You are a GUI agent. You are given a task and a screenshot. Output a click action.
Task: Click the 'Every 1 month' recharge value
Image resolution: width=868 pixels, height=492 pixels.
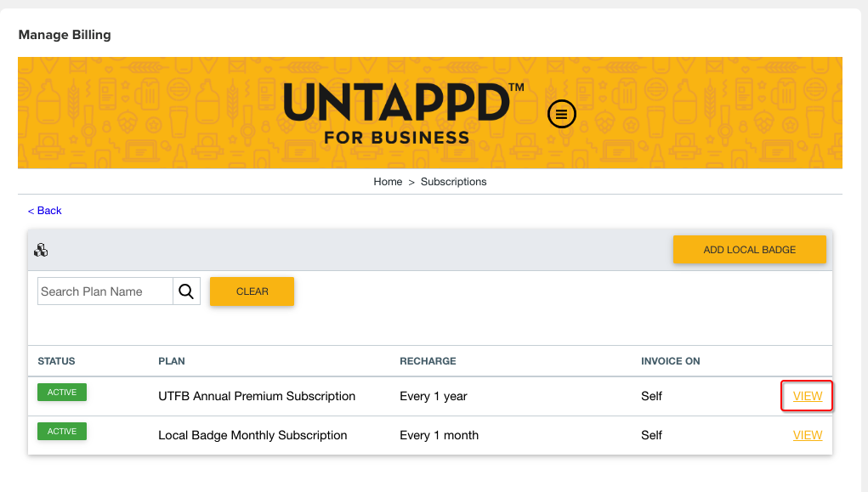[439, 436]
